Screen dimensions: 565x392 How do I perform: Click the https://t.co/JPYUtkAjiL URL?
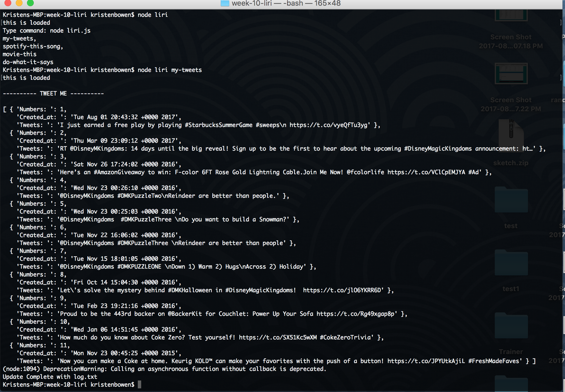pos(426,361)
